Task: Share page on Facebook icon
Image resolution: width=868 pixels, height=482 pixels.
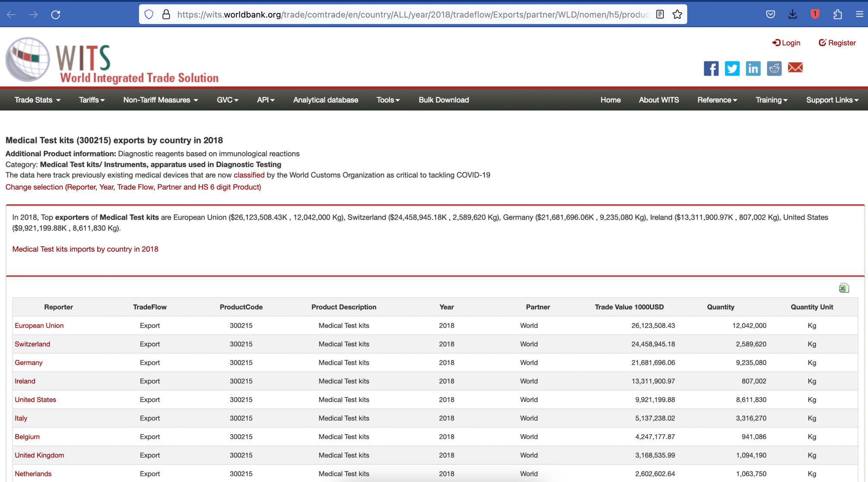Action: click(711, 68)
